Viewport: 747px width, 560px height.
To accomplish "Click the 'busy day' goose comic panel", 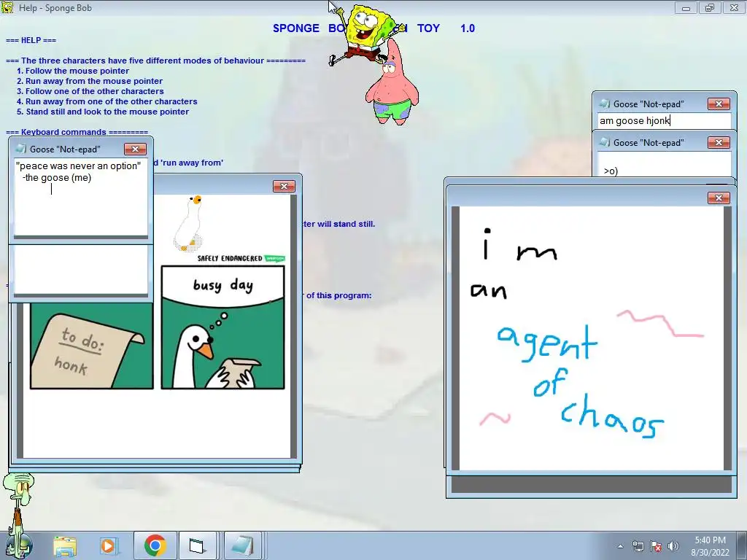I will (x=222, y=327).
